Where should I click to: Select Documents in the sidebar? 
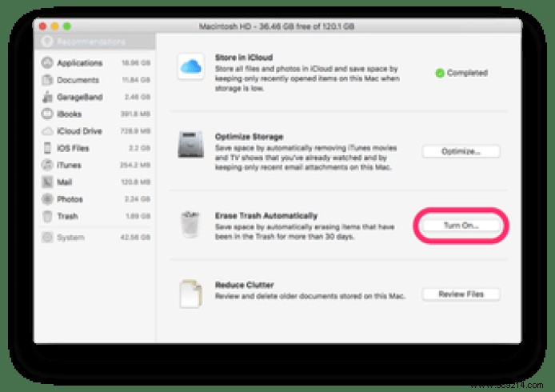[95, 80]
